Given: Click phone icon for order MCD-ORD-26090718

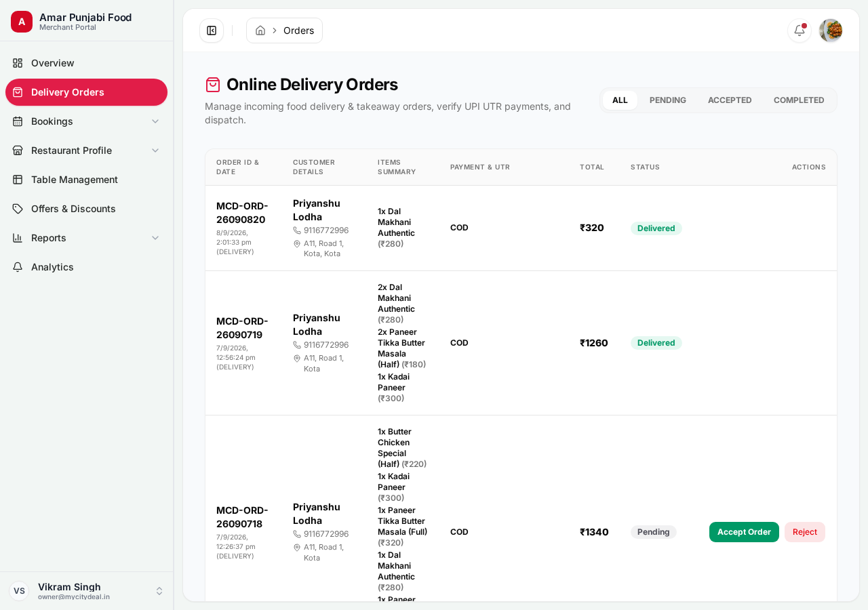Looking at the screenshot, I should [297, 534].
